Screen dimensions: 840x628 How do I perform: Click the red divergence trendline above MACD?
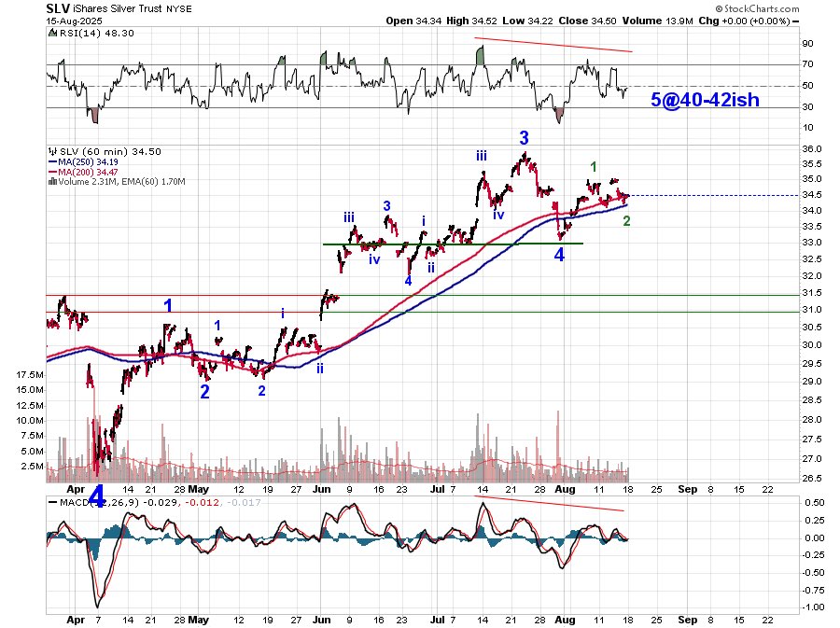tap(549, 504)
